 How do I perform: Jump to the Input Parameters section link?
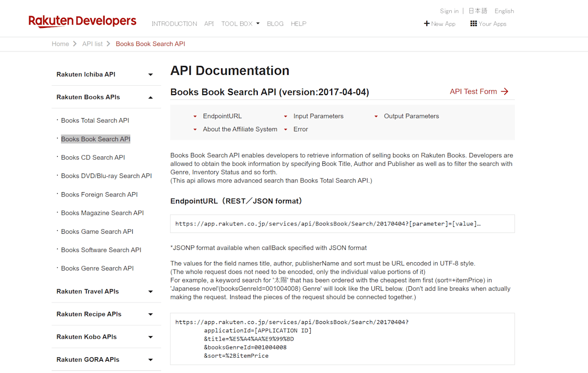click(318, 116)
